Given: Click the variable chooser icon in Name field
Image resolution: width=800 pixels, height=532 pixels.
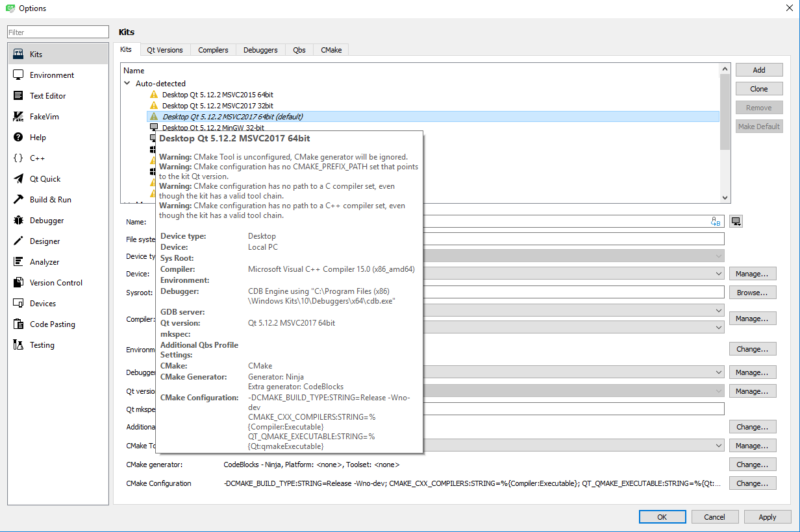Looking at the screenshot, I should 716,222.
